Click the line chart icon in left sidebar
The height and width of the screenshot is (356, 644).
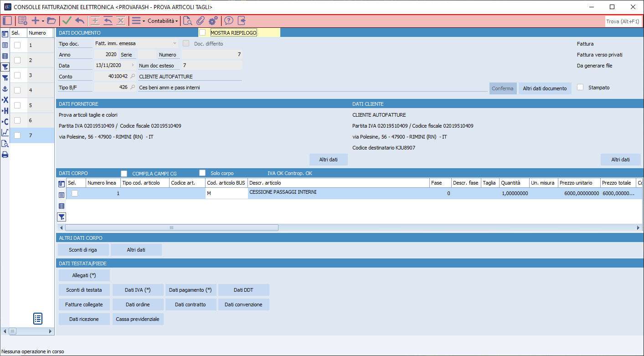pos(5,133)
